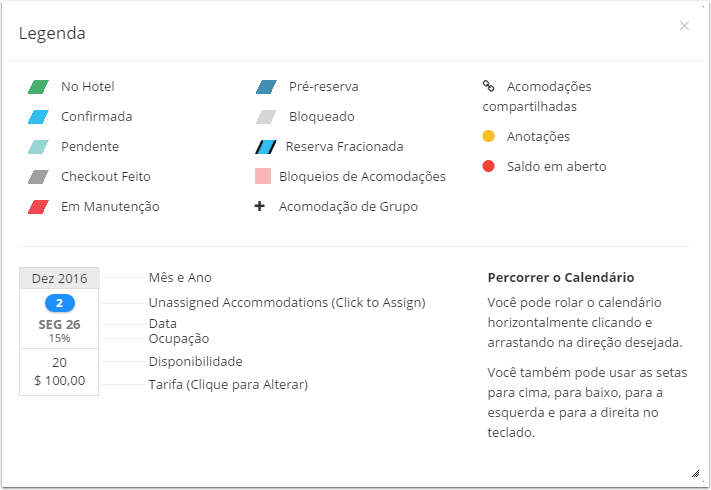Screen dimensions: 711x490
Task: Click the dark blue Pré-reserva swatch
Action: tap(267, 87)
